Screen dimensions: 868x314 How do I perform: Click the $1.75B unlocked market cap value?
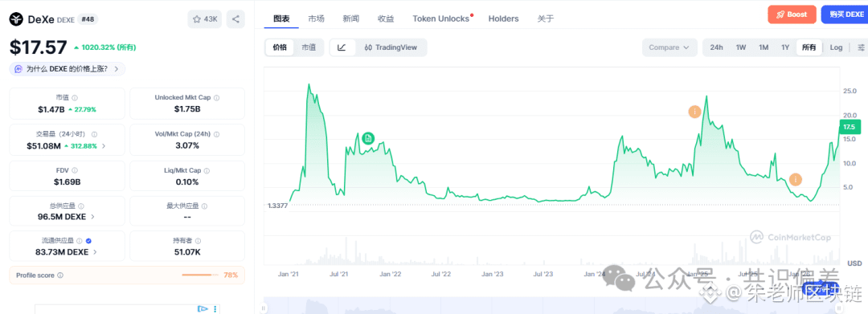[x=187, y=109]
